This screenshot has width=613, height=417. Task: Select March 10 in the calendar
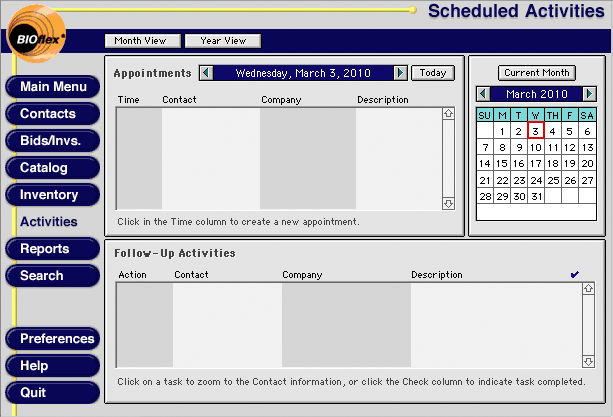coord(536,147)
